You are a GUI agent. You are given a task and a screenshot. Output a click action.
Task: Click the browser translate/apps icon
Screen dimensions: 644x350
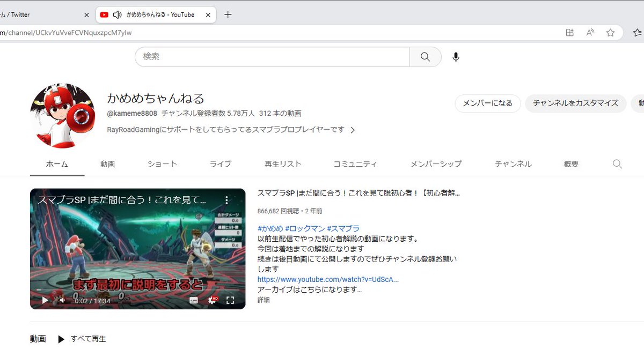click(x=570, y=33)
